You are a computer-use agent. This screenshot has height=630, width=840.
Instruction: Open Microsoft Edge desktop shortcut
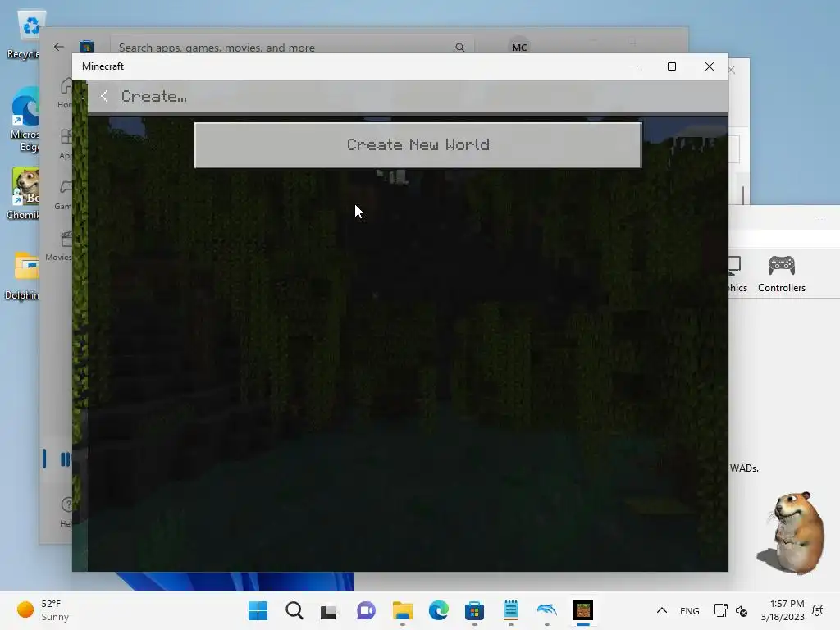click(25, 119)
